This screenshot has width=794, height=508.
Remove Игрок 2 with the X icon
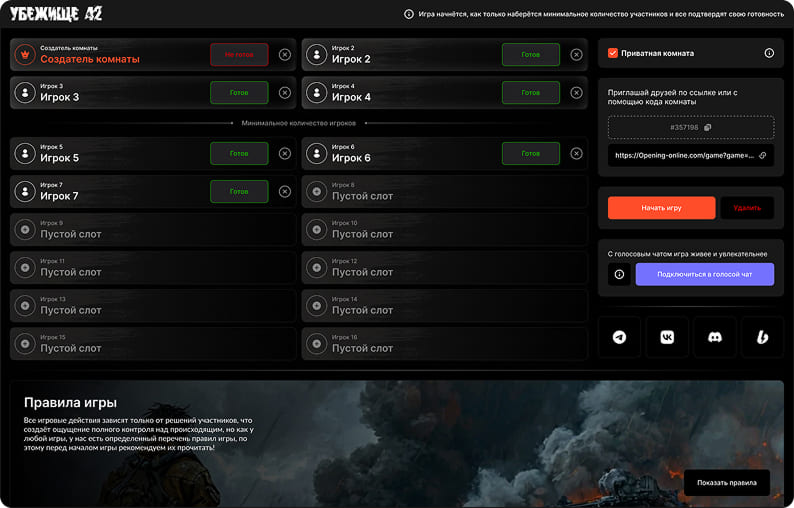tap(577, 55)
